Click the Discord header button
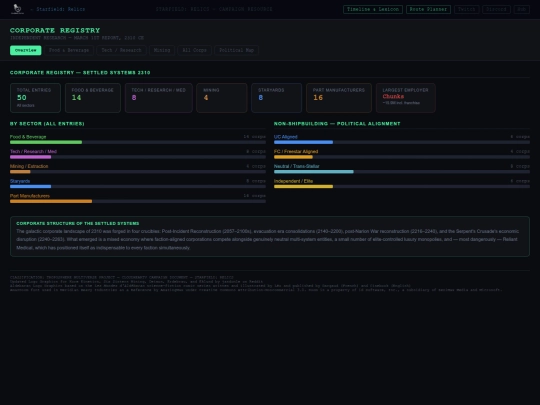Screen dimensions: 540x405 [x=496, y=9]
